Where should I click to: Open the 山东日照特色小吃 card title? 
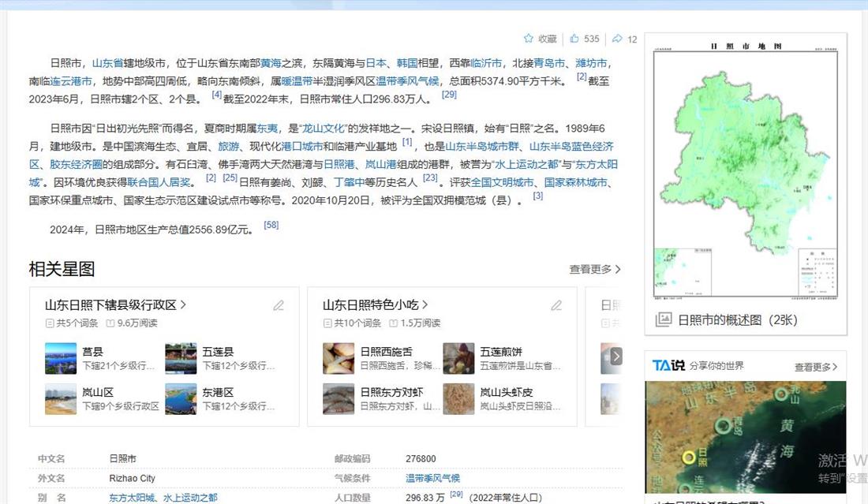[x=375, y=304]
